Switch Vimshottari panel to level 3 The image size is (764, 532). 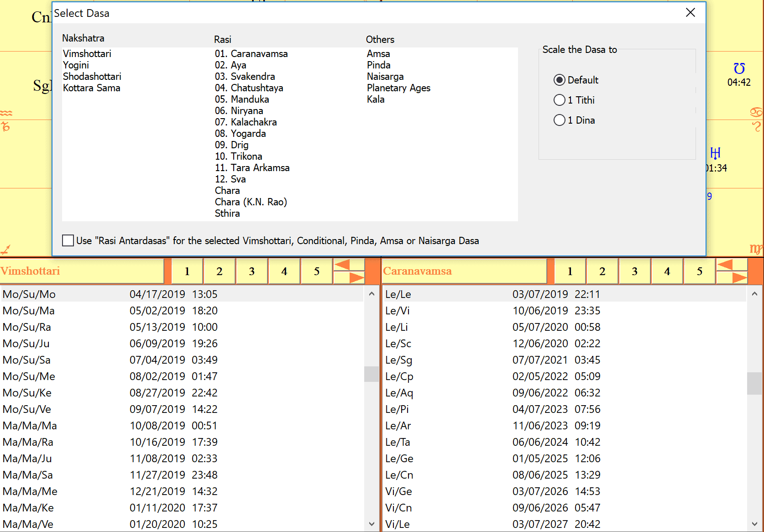click(251, 271)
